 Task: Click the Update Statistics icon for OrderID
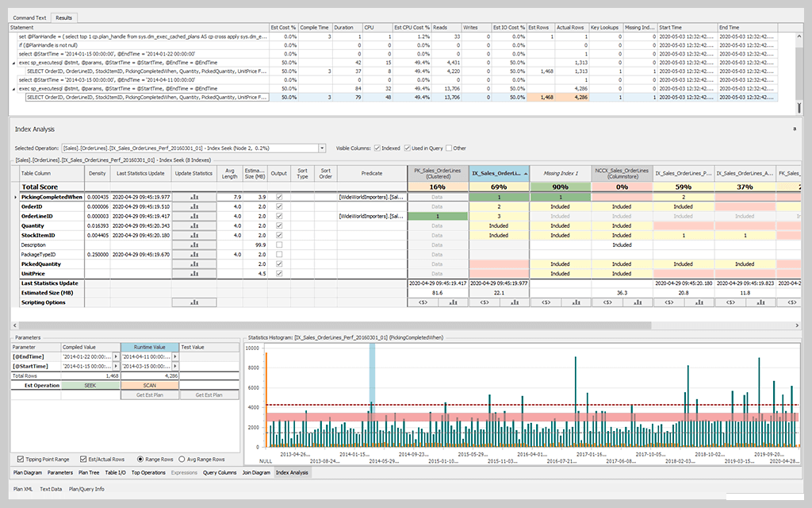[195, 206]
